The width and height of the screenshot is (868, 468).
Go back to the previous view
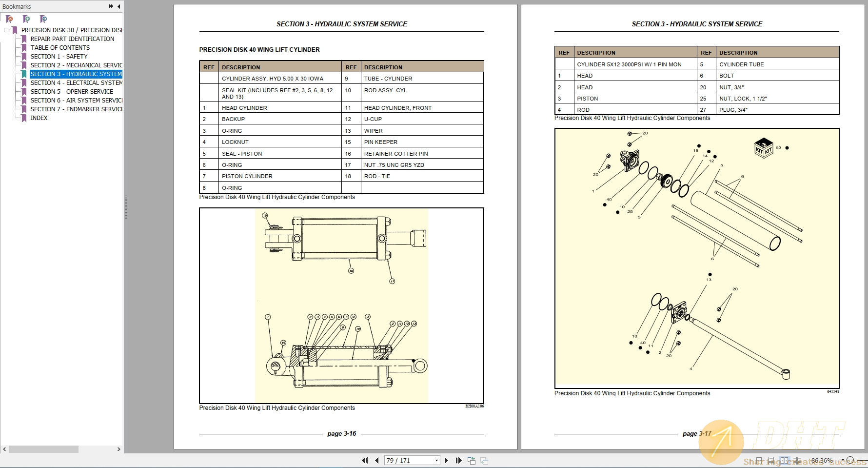[x=472, y=460]
